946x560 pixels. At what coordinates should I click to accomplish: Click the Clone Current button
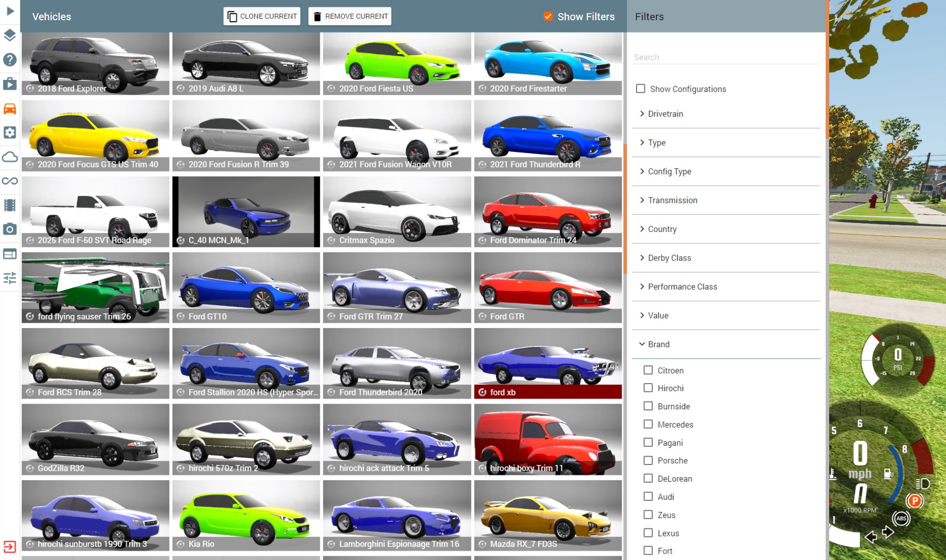click(262, 16)
